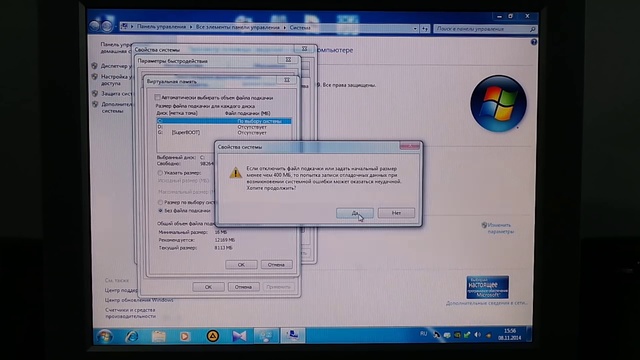640x360 pixels.
Task: Open Счетчики и средства производительности link
Action: 130,313
